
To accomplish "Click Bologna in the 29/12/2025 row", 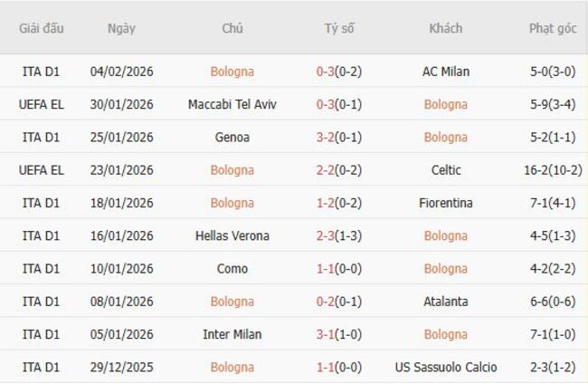I will coord(232,368).
